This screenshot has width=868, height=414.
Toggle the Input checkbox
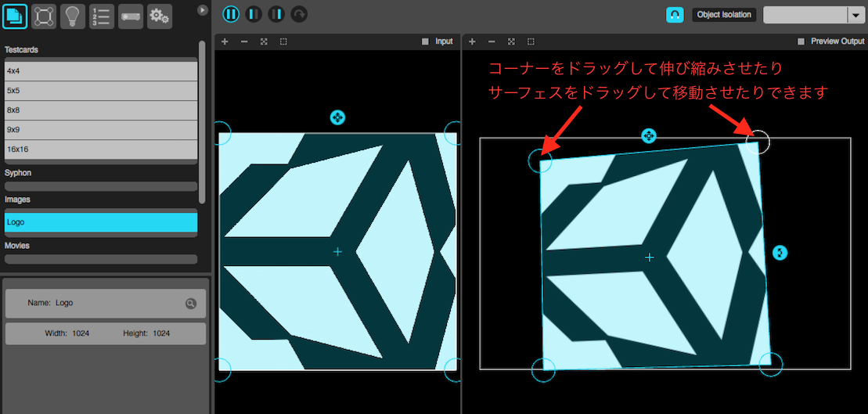tap(425, 41)
